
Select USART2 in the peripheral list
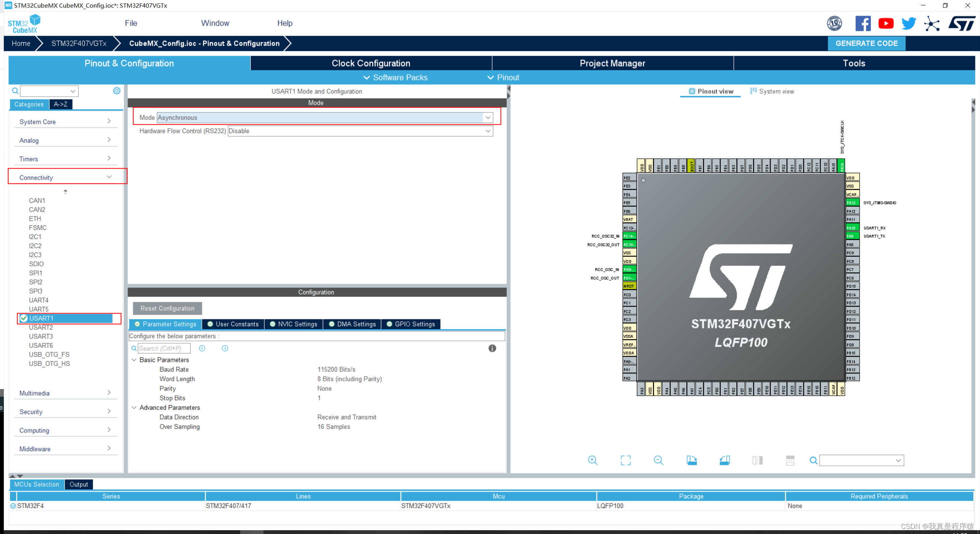(x=41, y=327)
